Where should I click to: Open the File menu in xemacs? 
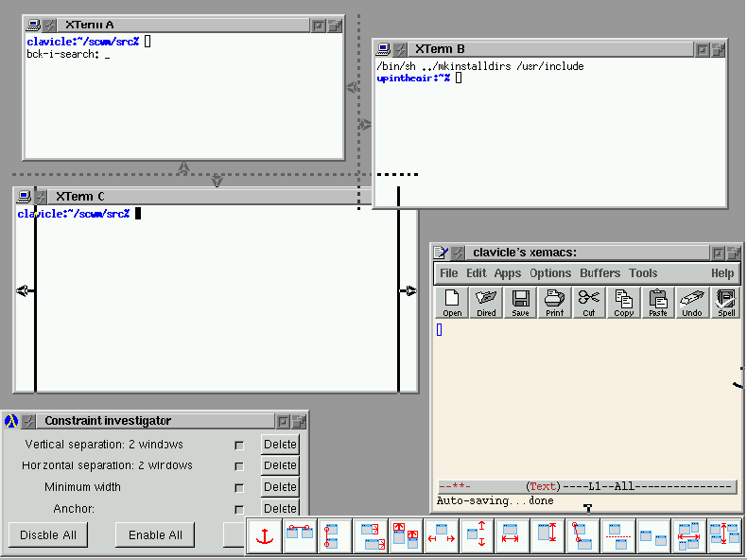[448, 273]
